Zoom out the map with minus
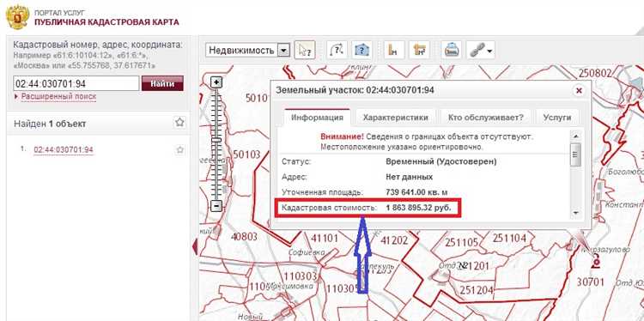This screenshot has height=321, width=644. click(x=216, y=206)
